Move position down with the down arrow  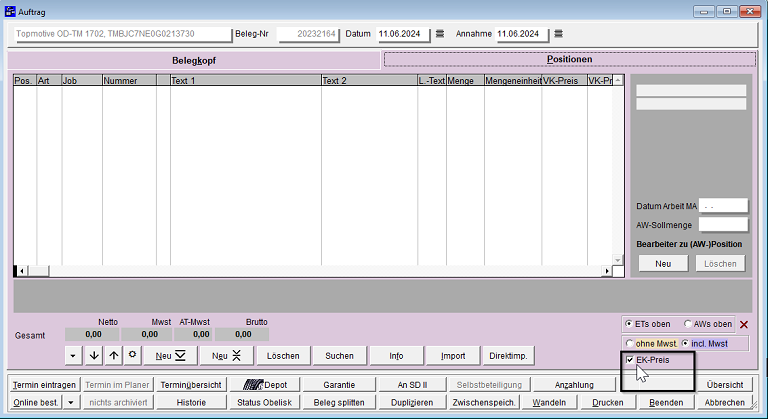pyautogui.click(x=94, y=355)
